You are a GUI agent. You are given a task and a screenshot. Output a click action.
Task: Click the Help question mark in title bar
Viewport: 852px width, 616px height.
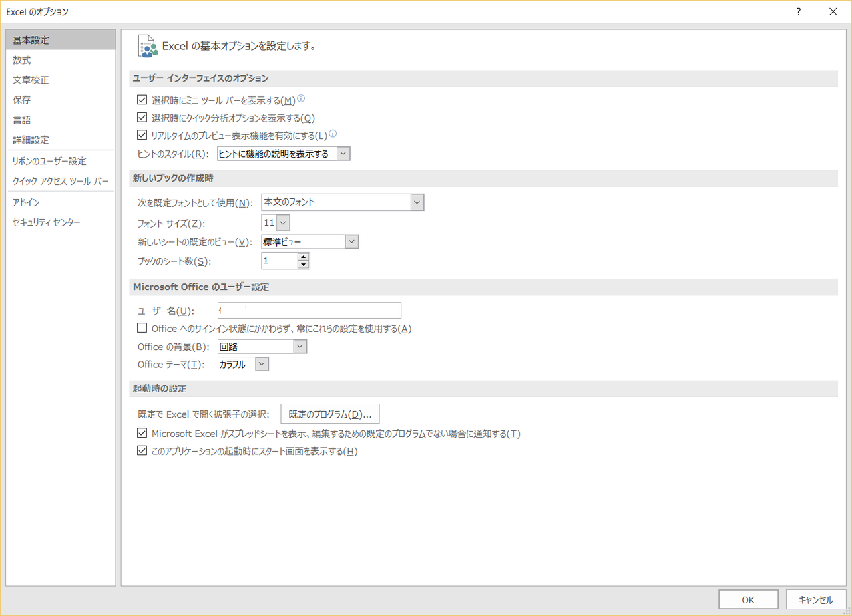click(x=798, y=11)
